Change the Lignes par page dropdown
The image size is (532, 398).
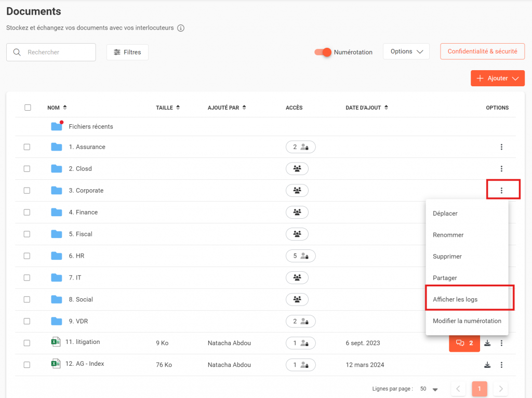[x=430, y=389]
